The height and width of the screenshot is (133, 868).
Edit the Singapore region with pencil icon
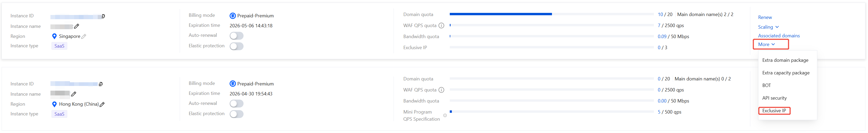(x=84, y=36)
